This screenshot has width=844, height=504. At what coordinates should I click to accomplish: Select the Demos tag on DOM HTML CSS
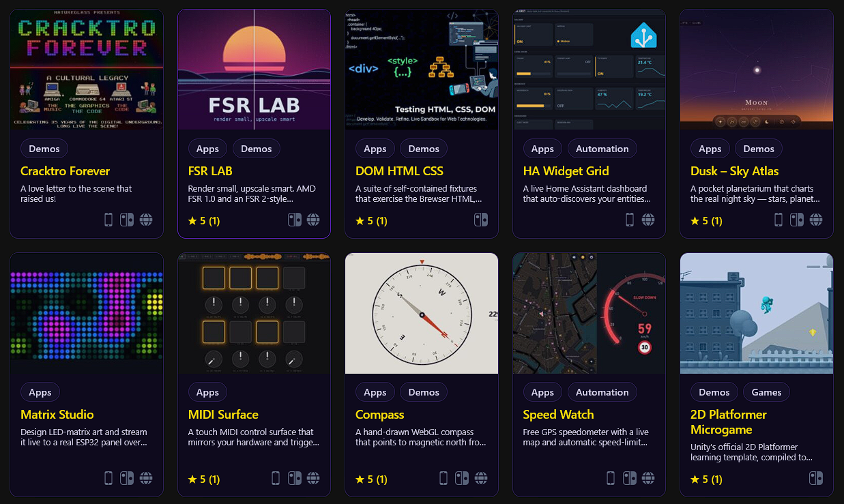tap(424, 149)
